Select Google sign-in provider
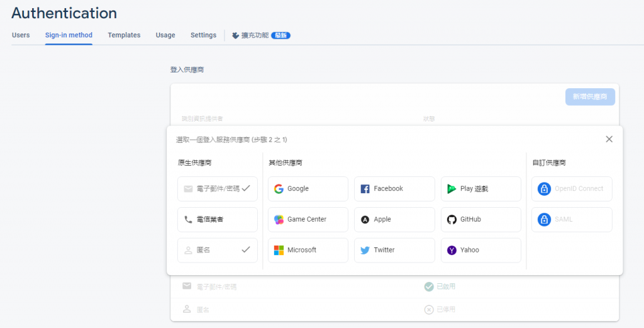This screenshot has width=644, height=328. pos(308,189)
